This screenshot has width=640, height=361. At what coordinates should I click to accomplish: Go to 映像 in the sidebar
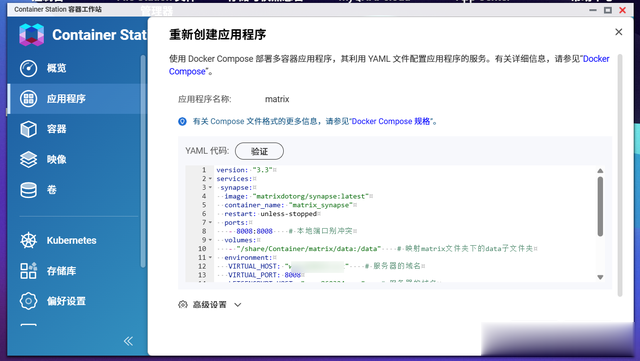coord(56,159)
